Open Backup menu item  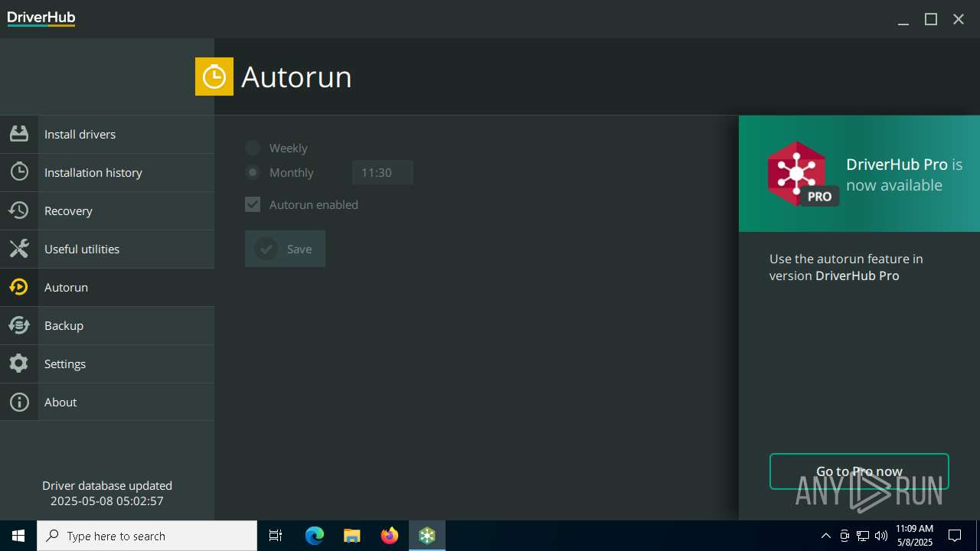tap(107, 325)
